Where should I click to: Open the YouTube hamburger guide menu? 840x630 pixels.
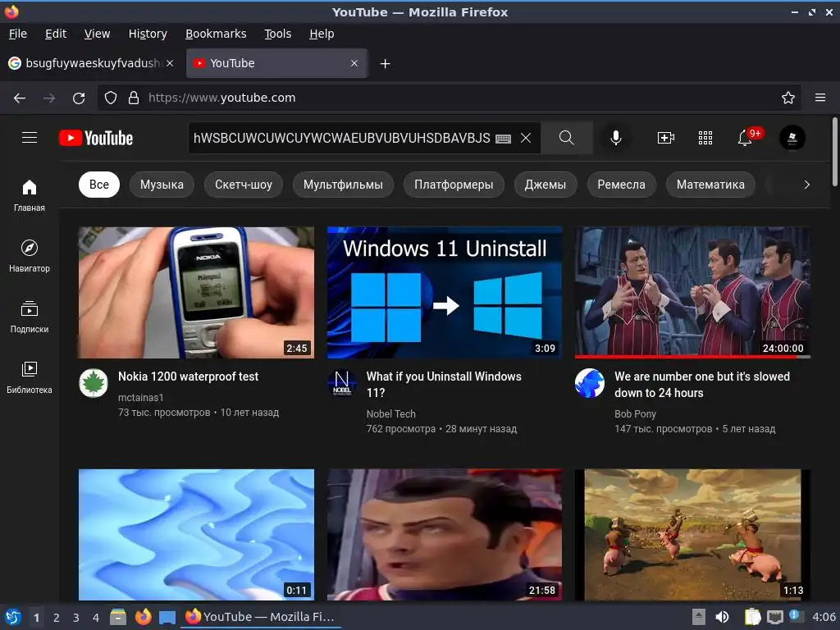[x=30, y=138]
